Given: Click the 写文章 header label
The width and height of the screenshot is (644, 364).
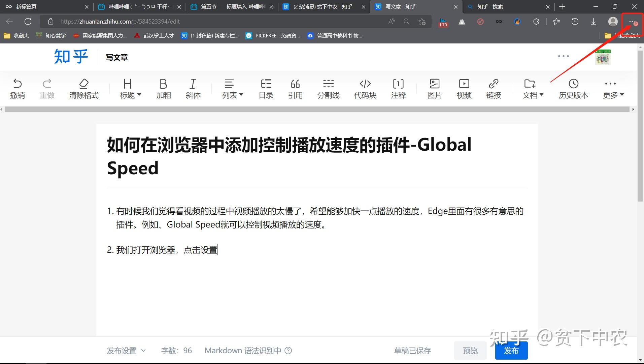Looking at the screenshot, I should coord(117,57).
